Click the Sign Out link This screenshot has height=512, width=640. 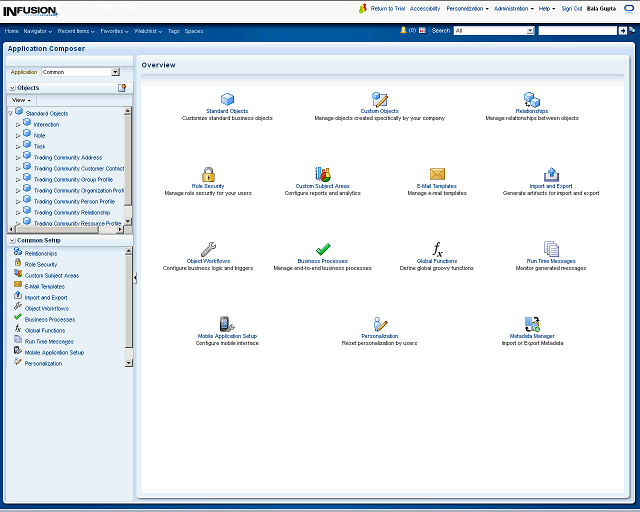(571, 8)
